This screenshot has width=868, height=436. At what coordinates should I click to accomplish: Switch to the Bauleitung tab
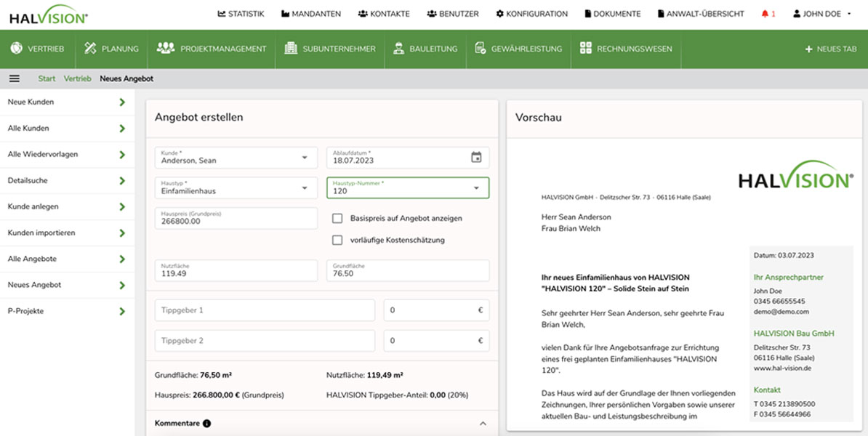[425, 49]
